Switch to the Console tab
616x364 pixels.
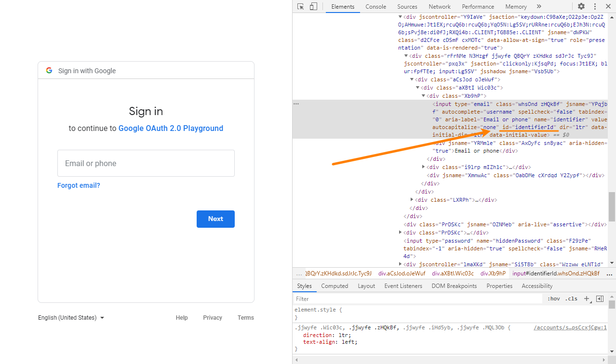(375, 6)
